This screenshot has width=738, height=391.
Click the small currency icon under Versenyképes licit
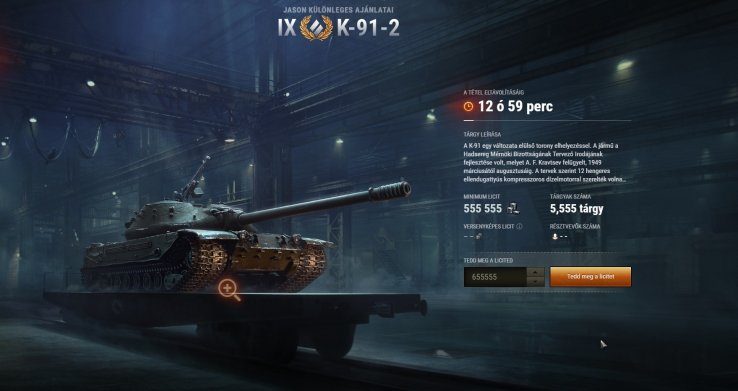pos(478,237)
